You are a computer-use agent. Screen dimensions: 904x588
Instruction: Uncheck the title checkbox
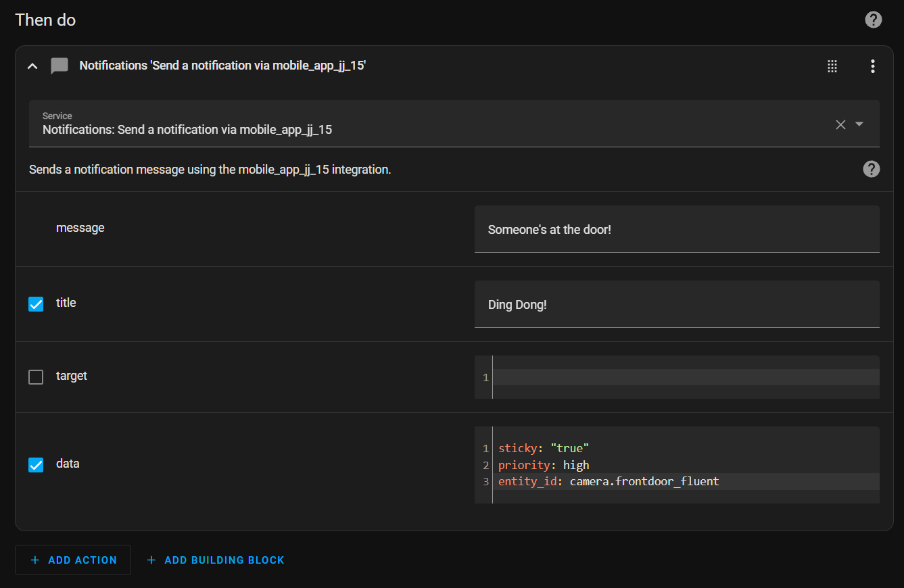coord(36,304)
